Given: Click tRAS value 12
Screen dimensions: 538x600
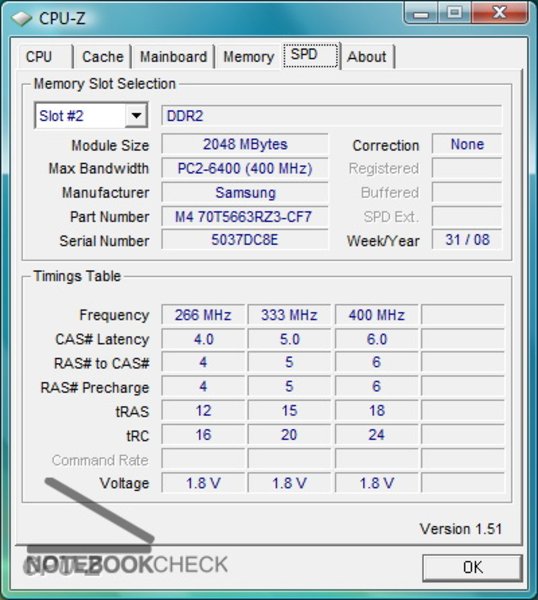Looking at the screenshot, I should [203, 411].
